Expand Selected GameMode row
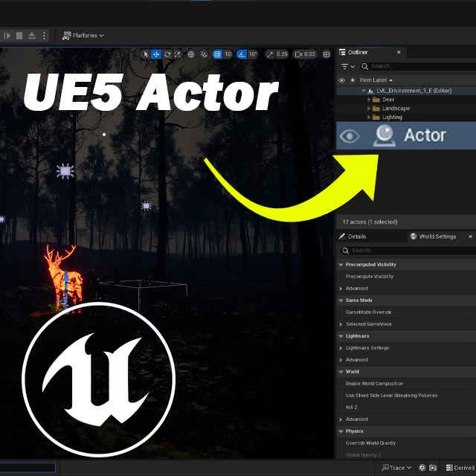This screenshot has width=476, height=476. pos(341,324)
